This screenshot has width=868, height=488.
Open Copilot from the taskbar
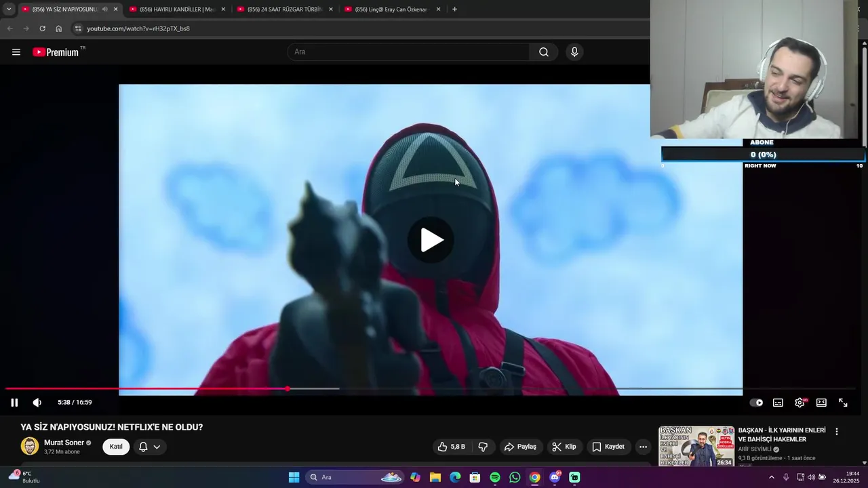415,478
